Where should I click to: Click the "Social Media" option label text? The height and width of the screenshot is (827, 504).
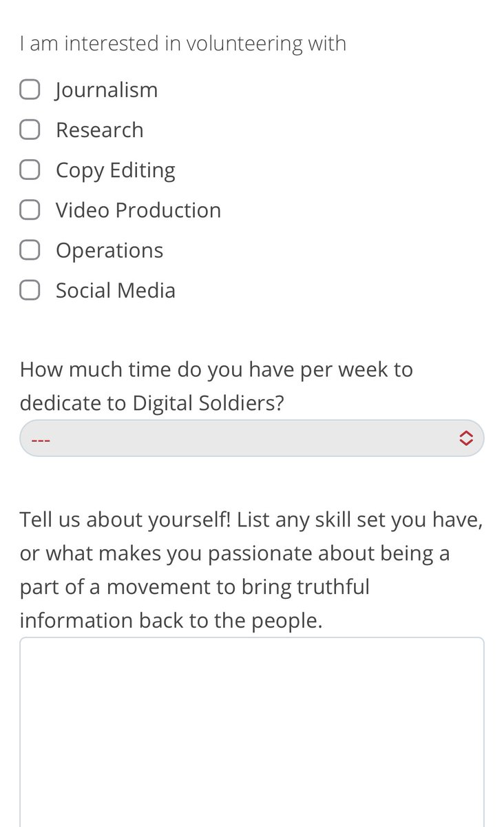click(116, 290)
